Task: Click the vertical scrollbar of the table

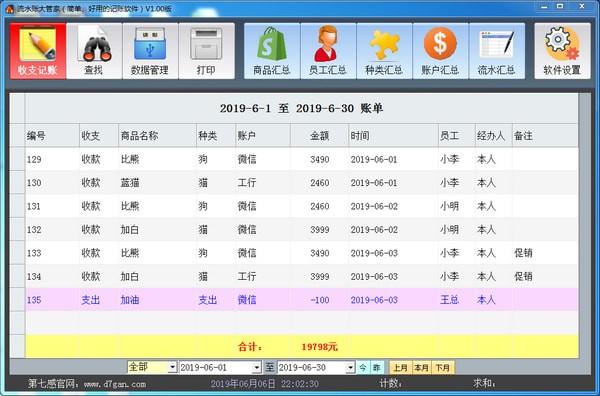Action: (584, 226)
